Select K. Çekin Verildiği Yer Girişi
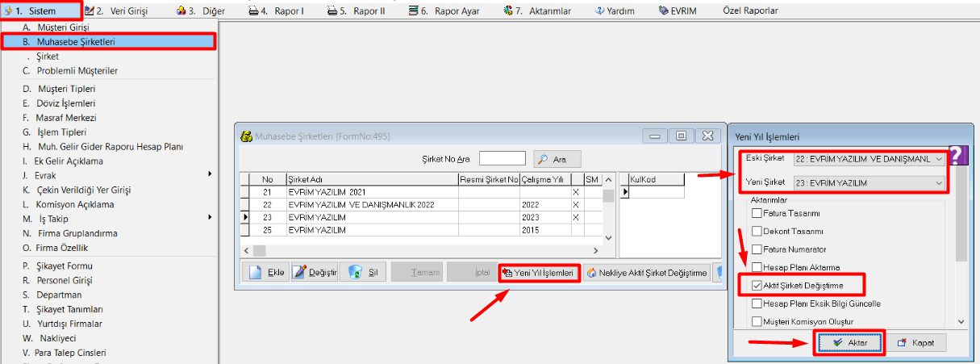980x364 pixels. pyautogui.click(x=109, y=190)
